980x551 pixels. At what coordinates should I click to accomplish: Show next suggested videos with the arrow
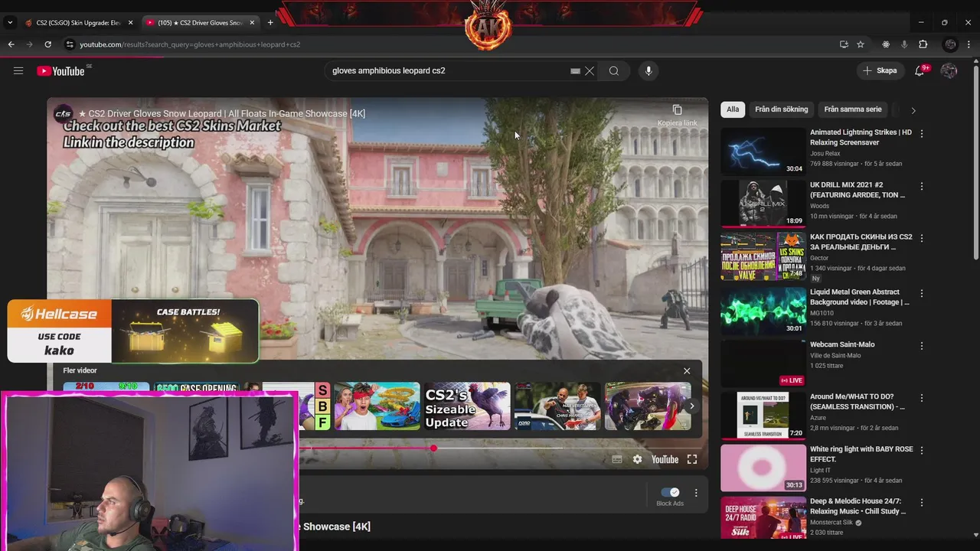point(691,406)
